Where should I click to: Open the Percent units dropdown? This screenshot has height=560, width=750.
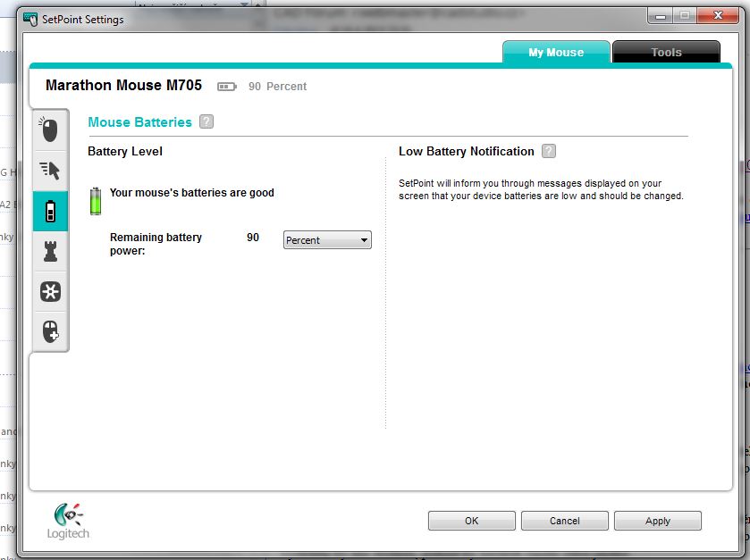coord(327,240)
